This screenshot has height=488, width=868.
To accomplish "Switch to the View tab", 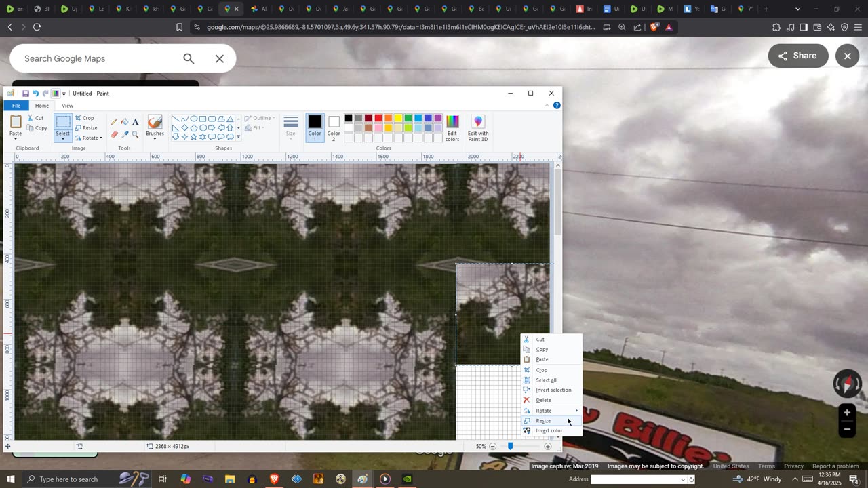I will coord(67,106).
